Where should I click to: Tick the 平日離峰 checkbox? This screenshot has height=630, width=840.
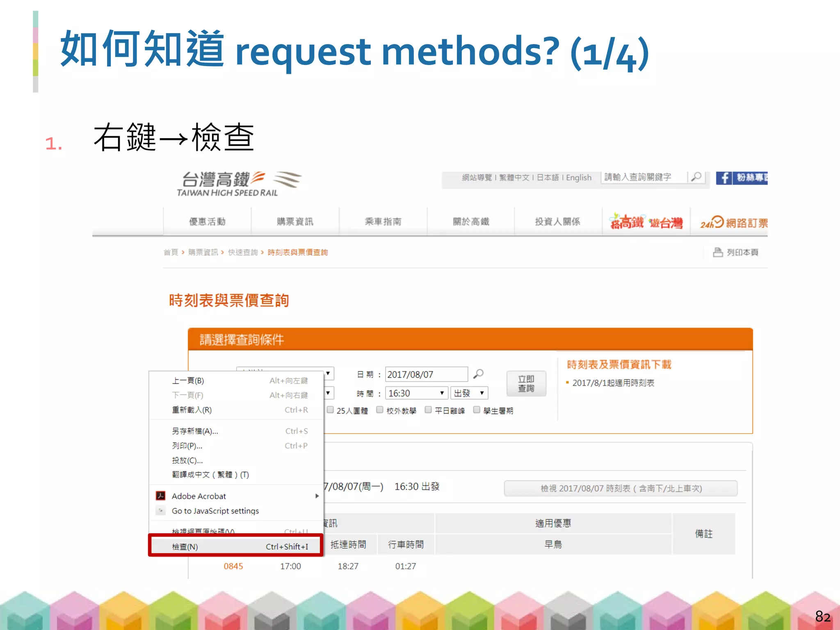pos(428,410)
